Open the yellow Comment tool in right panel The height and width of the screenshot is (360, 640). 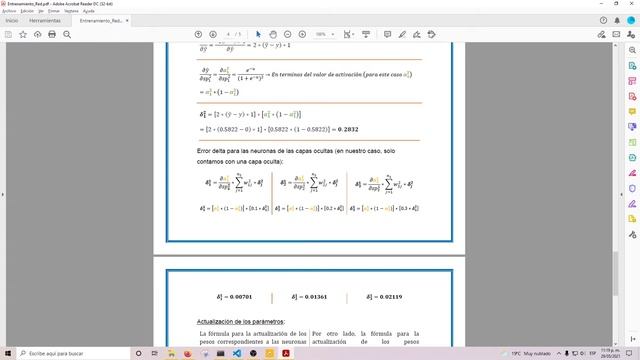coord(632,111)
